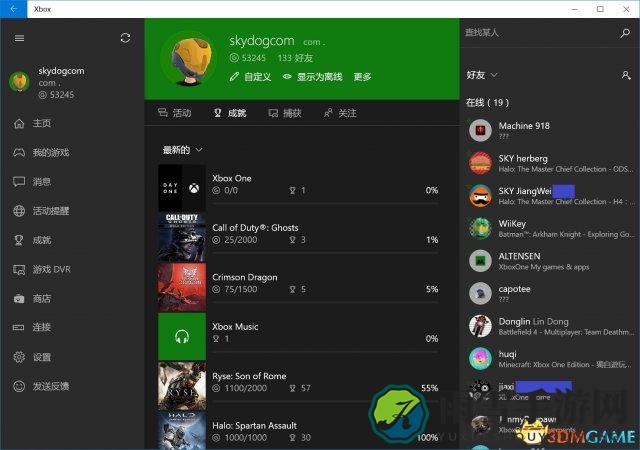This screenshot has width=640, height=450.
Task: Click the large profile avatar in green header
Action: 189,59
